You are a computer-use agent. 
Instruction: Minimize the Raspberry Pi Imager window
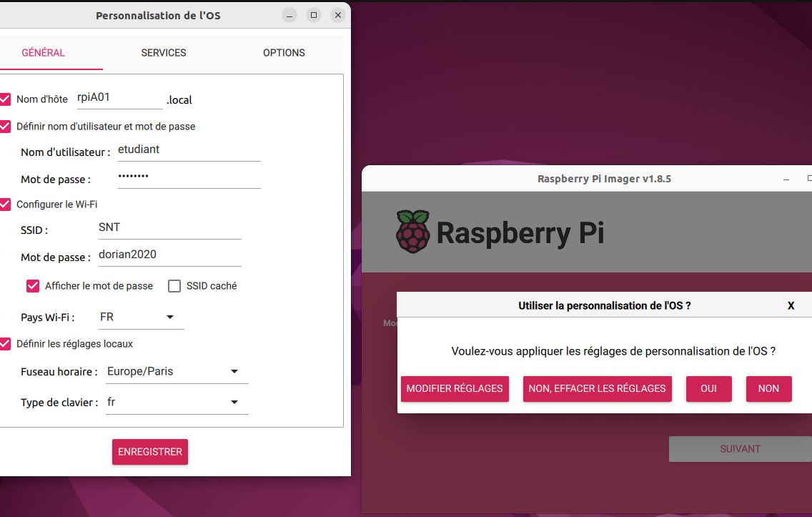(786, 179)
